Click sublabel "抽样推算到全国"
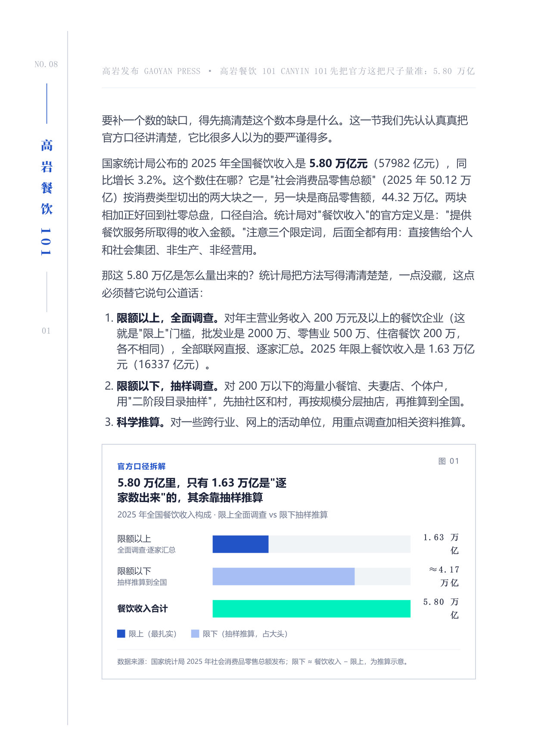This screenshot has width=535, height=756. (x=142, y=582)
